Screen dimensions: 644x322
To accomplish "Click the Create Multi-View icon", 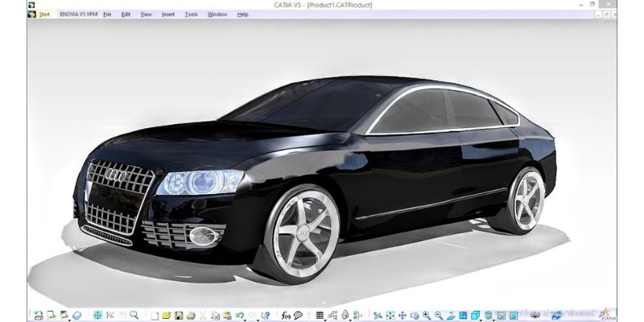I will point(463,316).
